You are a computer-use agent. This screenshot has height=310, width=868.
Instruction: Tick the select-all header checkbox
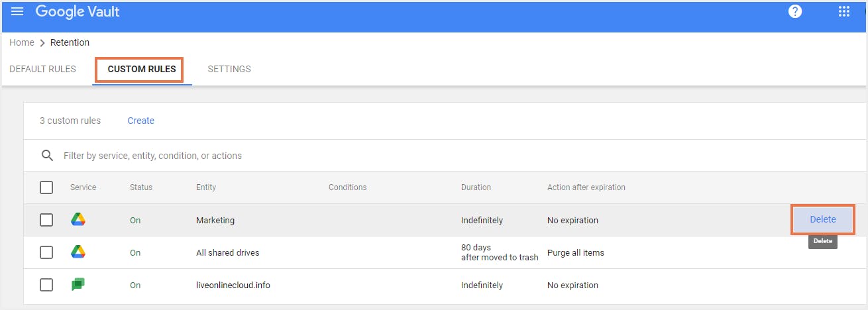coord(46,187)
